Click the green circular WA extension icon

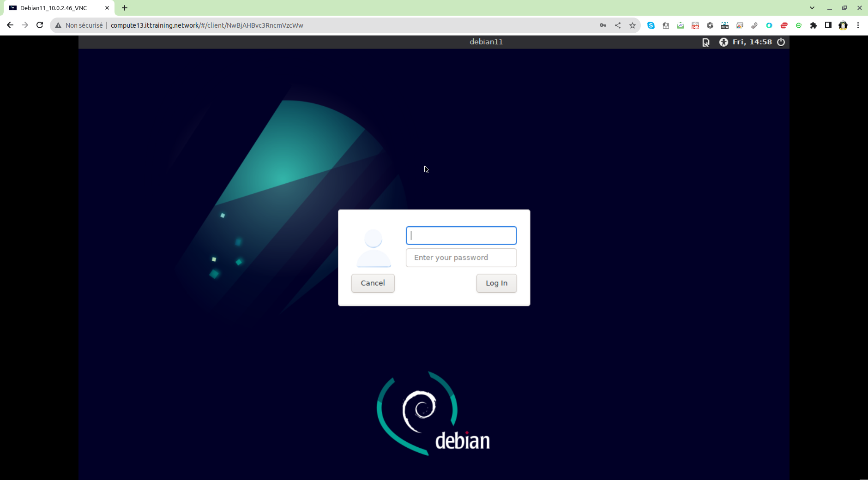click(799, 25)
